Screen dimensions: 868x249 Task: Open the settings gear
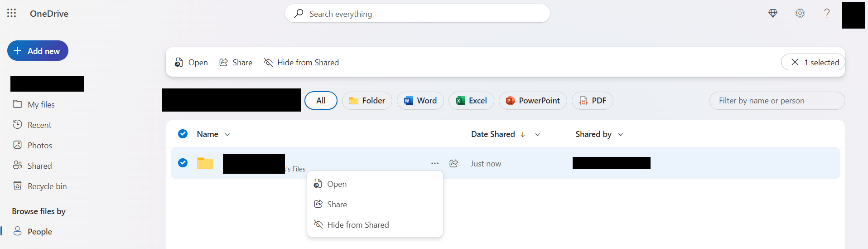800,14
